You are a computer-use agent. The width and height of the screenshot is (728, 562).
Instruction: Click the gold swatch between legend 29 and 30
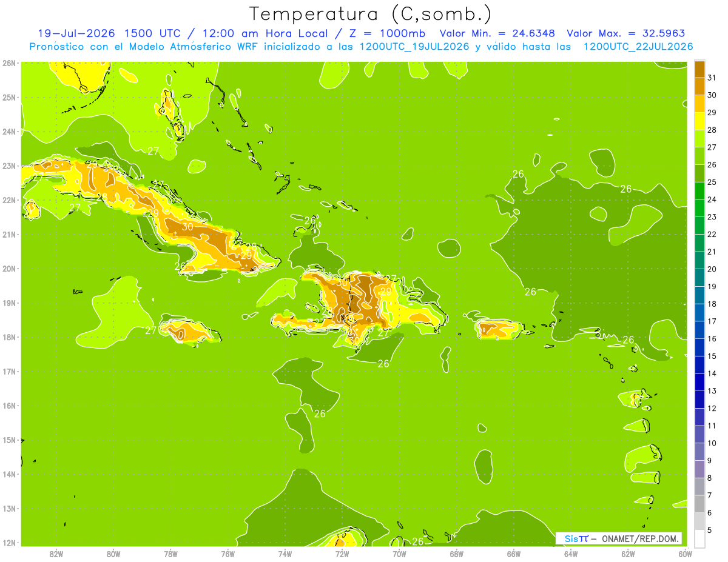699,104
